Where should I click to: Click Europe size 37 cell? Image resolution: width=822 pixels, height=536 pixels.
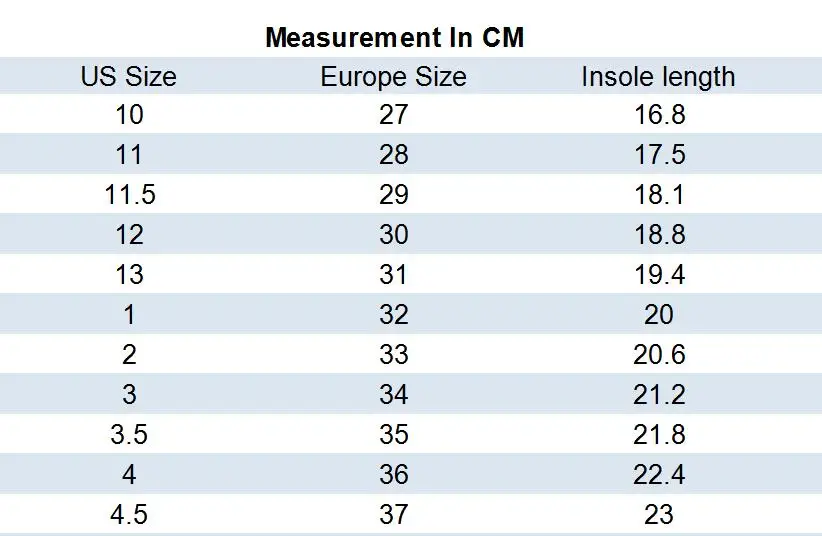[394, 514]
